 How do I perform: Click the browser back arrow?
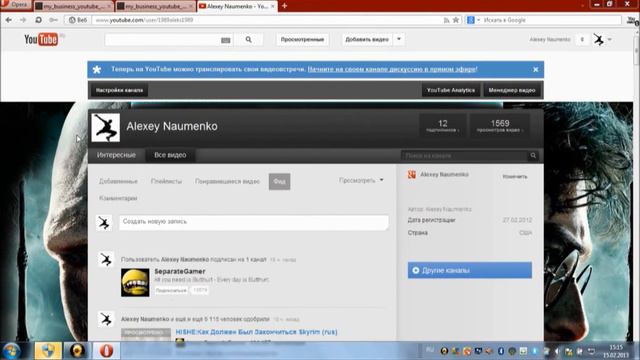(9, 20)
